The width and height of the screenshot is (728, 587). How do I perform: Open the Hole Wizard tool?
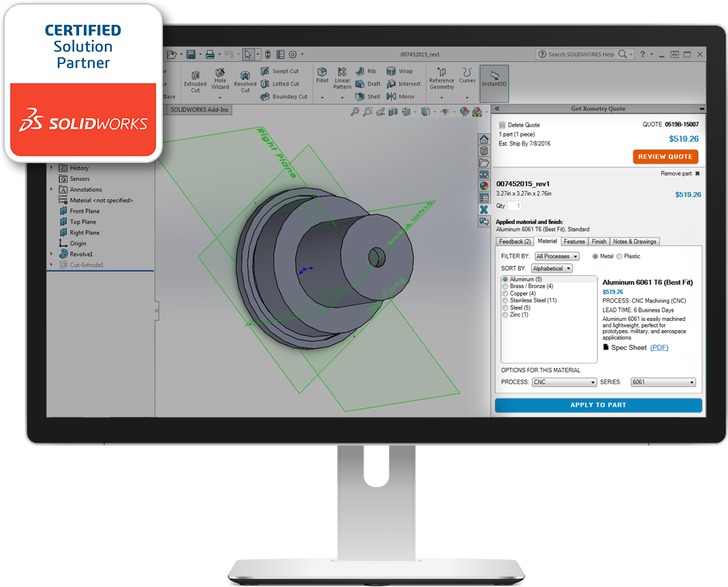pos(220,78)
